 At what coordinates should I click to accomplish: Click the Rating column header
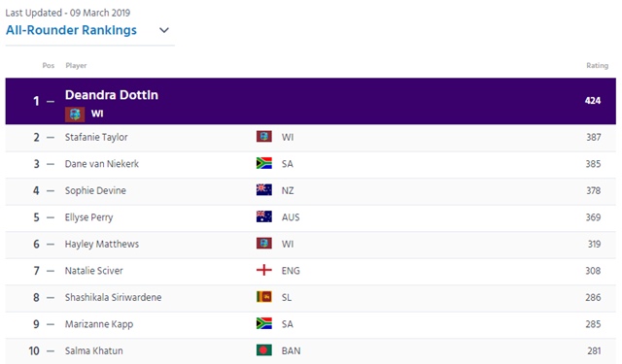click(x=597, y=65)
